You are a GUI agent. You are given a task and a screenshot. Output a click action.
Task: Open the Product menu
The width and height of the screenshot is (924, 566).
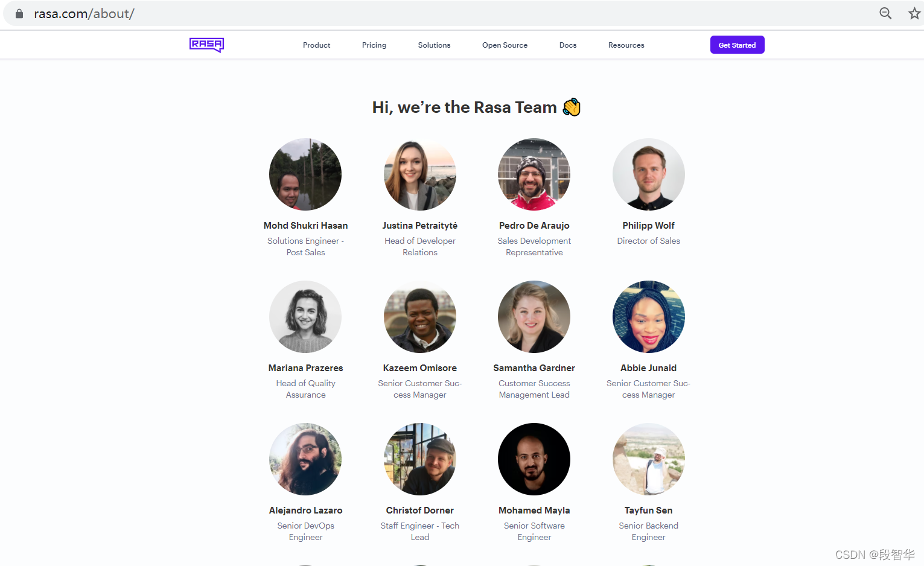pyautogui.click(x=316, y=45)
